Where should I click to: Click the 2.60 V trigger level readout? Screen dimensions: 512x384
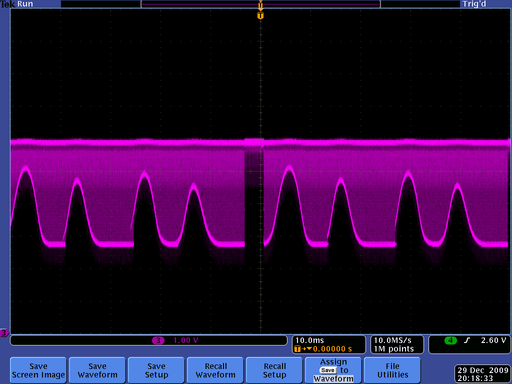[x=493, y=340]
